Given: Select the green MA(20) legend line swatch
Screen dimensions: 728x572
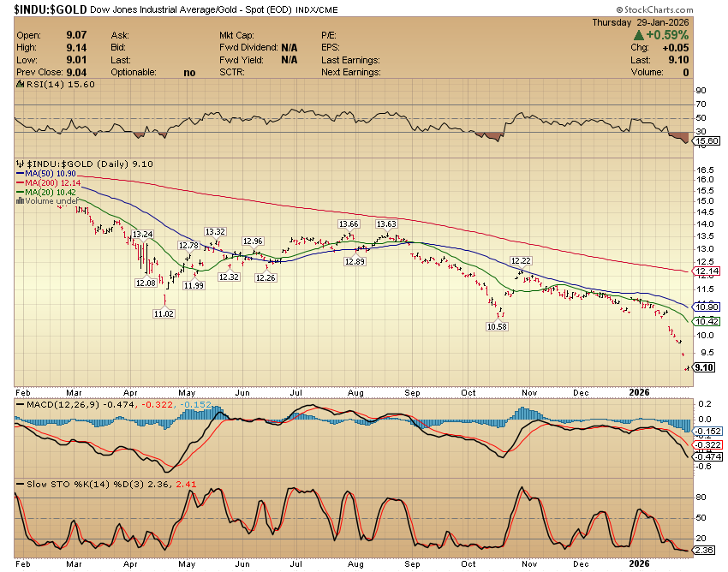Looking at the screenshot, I should click(21, 192).
